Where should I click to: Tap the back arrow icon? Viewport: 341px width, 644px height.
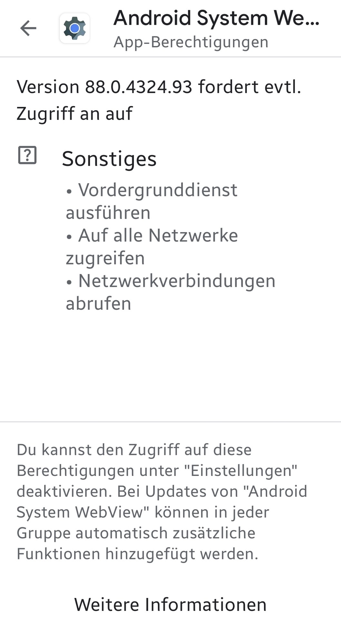[x=28, y=28]
